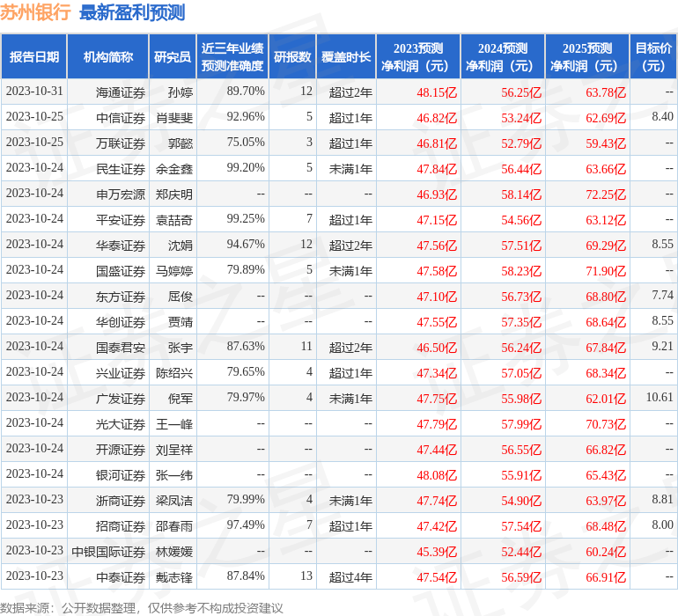678x616 pixels.
Task: Click the 目标价 column header
Action: pyautogui.click(x=653, y=56)
